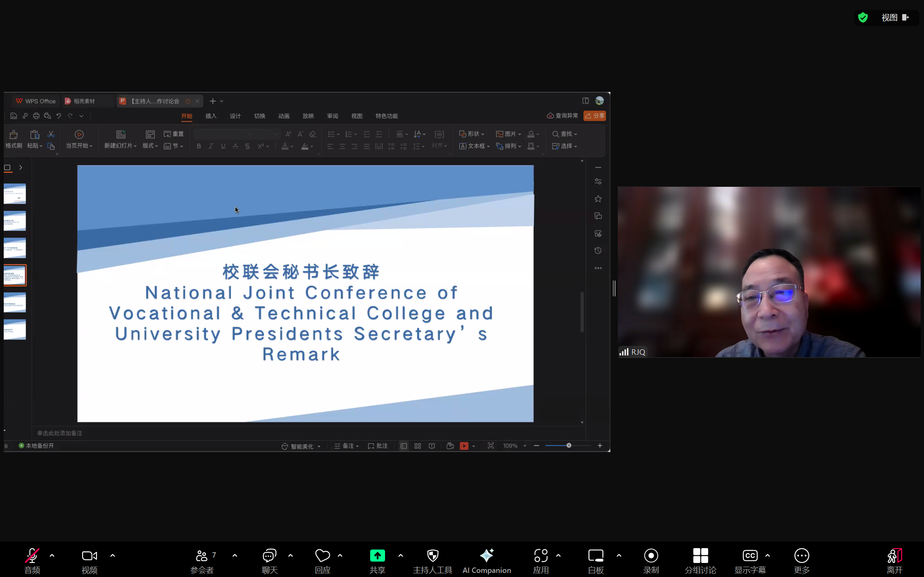Start slideshow from current slide icon
The width and height of the screenshot is (924, 577).
click(79, 135)
